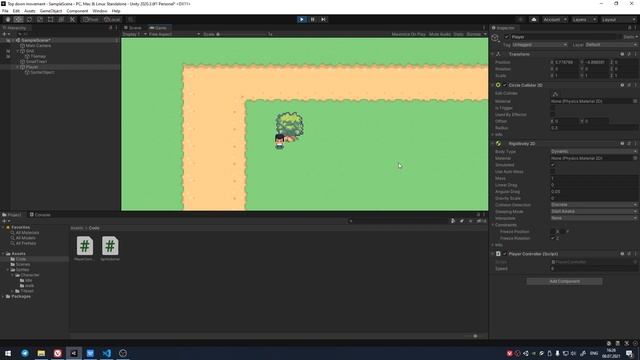
Task: Toggle the Simulated checkbox
Action: [553, 165]
